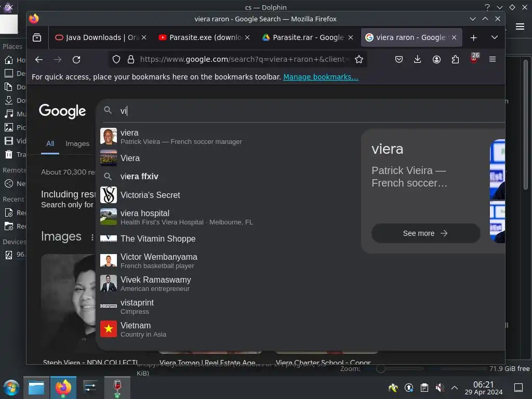
Task: Open the All results tab
Action: pos(50,143)
